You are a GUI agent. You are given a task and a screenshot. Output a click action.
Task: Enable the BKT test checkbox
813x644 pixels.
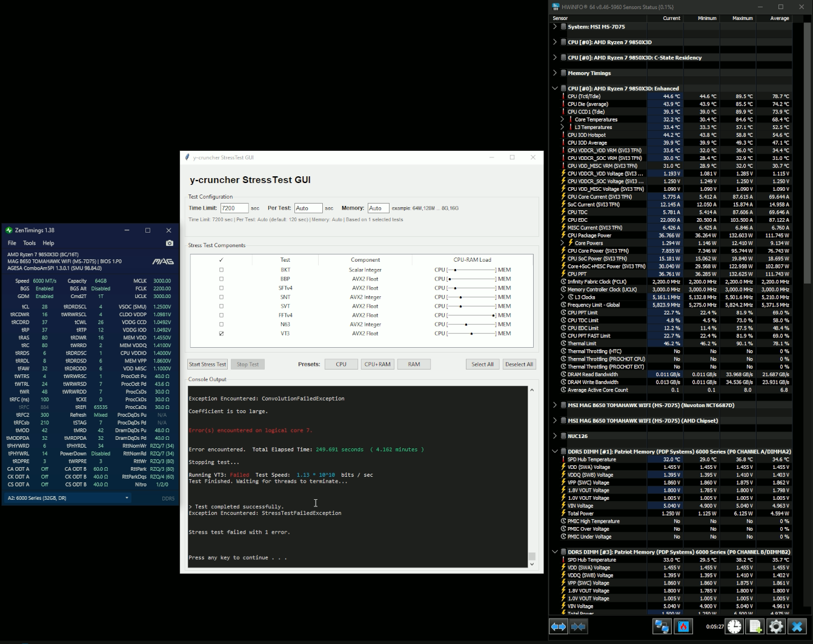(x=221, y=270)
